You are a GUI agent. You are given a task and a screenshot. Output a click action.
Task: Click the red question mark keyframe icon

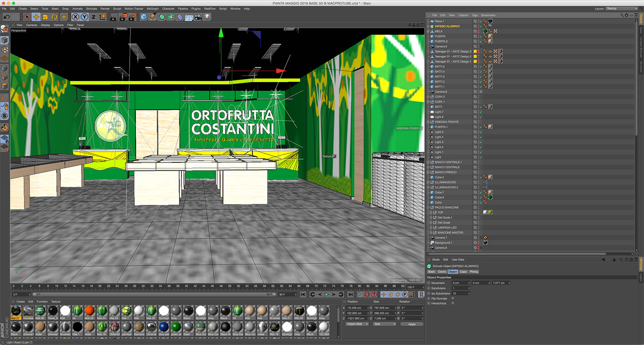pyautogui.click(x=374, y=294)
